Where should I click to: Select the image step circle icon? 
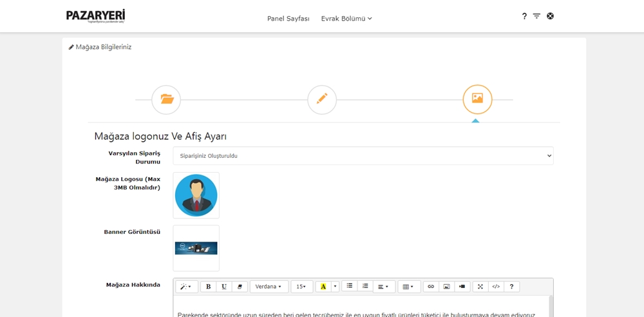click(x=477, y=99)
